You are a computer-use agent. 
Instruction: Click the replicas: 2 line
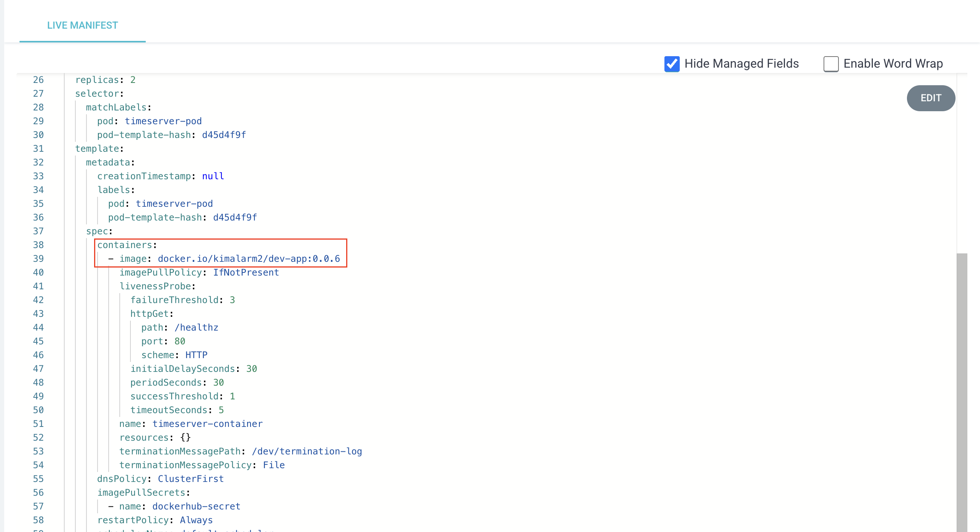coord(105,80)
